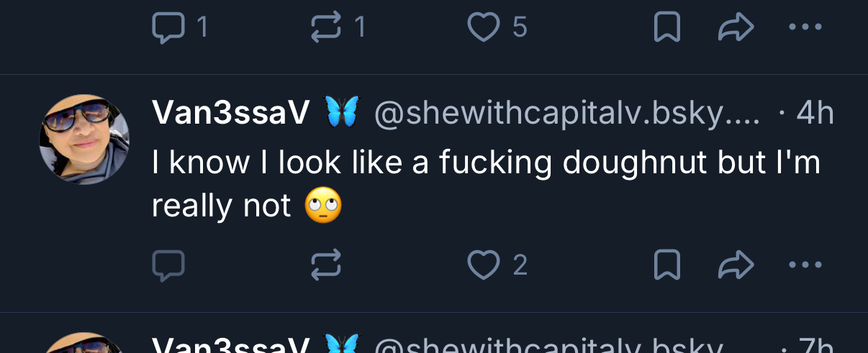Open three-dot menu on the doughnut post
The width and height of the screenshot is (868, 353).
pos(805,265)
